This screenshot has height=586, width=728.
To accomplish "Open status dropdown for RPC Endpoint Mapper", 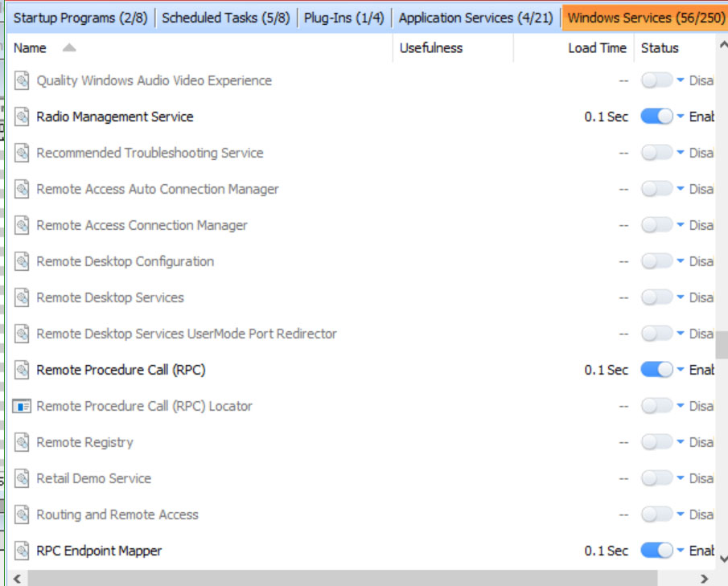I will coord(681,551).
